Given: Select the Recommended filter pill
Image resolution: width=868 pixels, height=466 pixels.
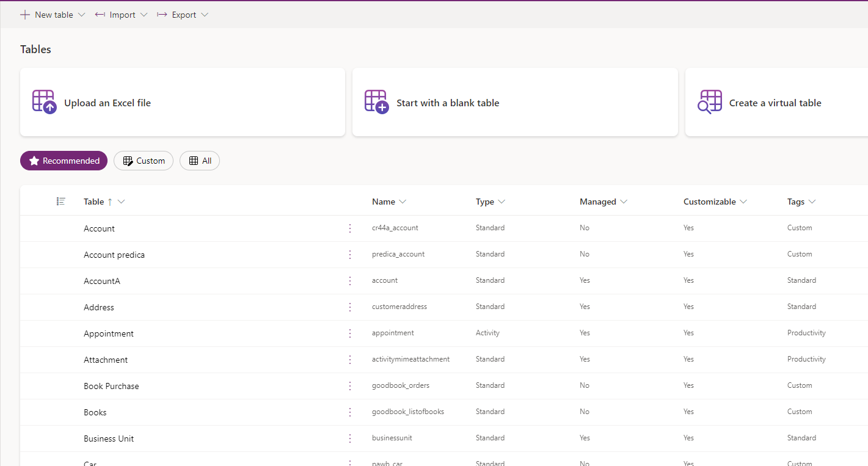Looking at the screenshot, I should (x=64, y=161).
